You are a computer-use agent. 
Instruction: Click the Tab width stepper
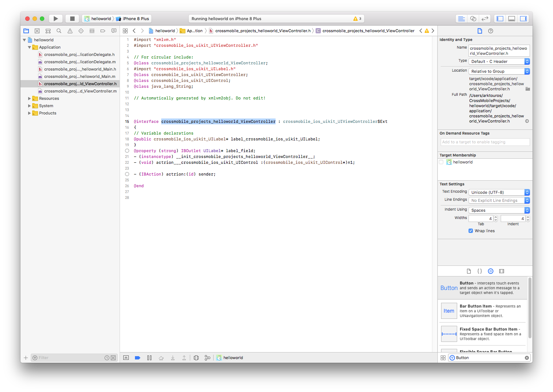click(496, 218)
